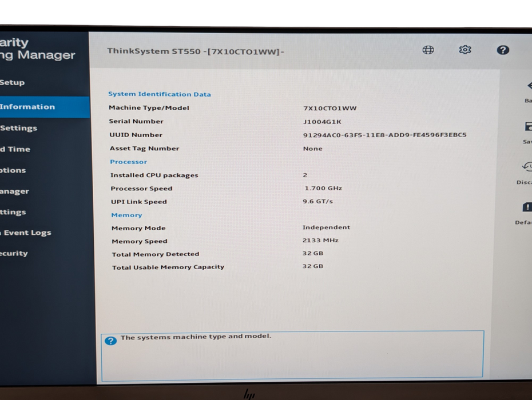This screenshot has width=532, height=400.
Task: Open the Setup menu item
Action: point(12,82)
